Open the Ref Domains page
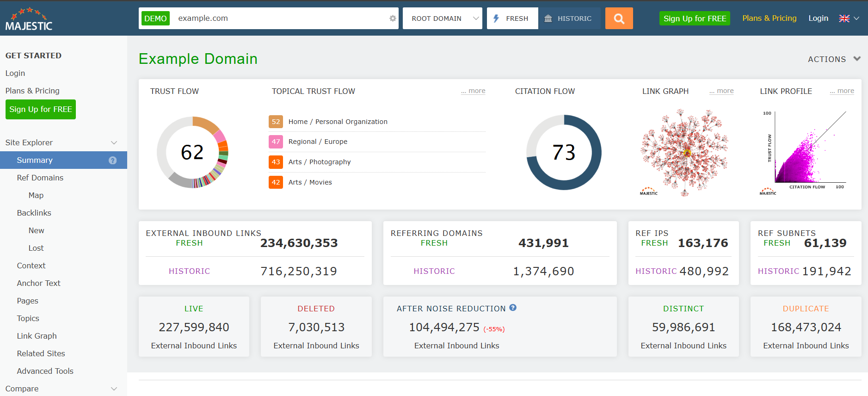868x396 pixels. 40,178
